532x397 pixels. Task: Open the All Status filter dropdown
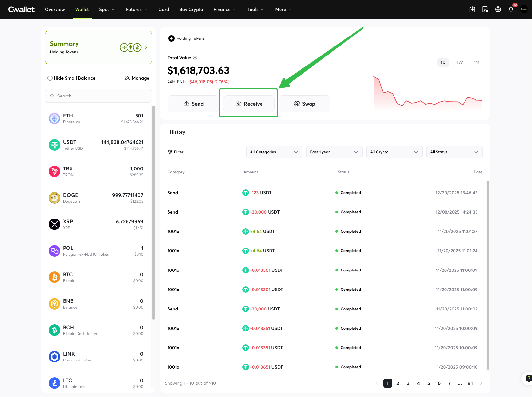pyautogui.click(x=454, y=152)
